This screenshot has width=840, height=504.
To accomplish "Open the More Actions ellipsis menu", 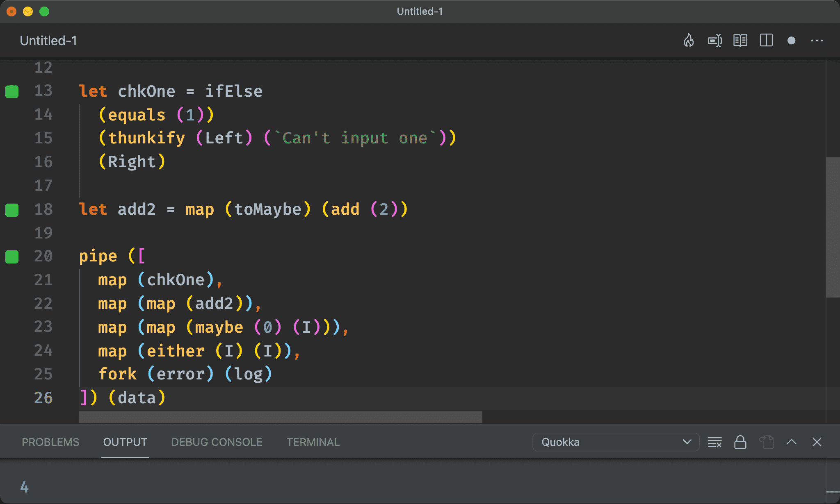I will [x=817, y=41].
